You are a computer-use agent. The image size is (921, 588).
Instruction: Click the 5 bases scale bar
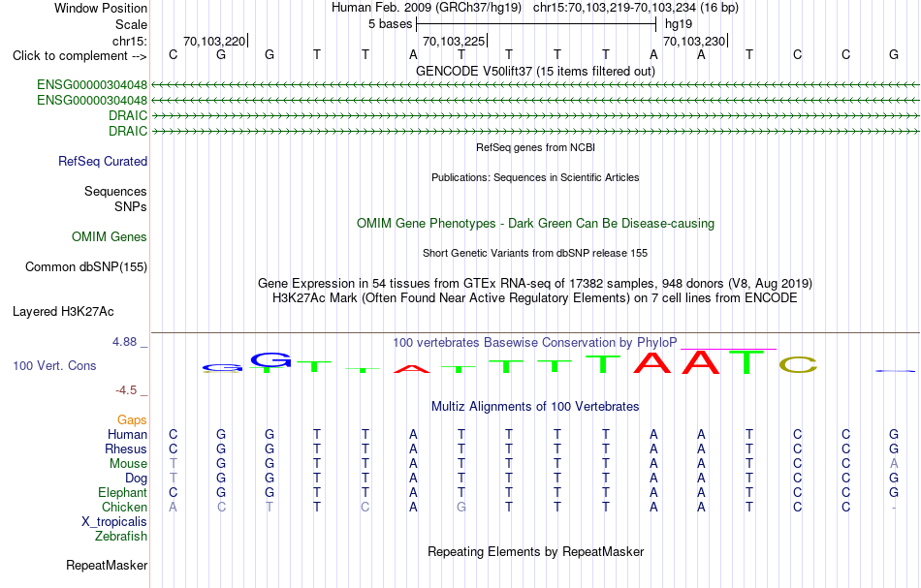coord(536,24)
